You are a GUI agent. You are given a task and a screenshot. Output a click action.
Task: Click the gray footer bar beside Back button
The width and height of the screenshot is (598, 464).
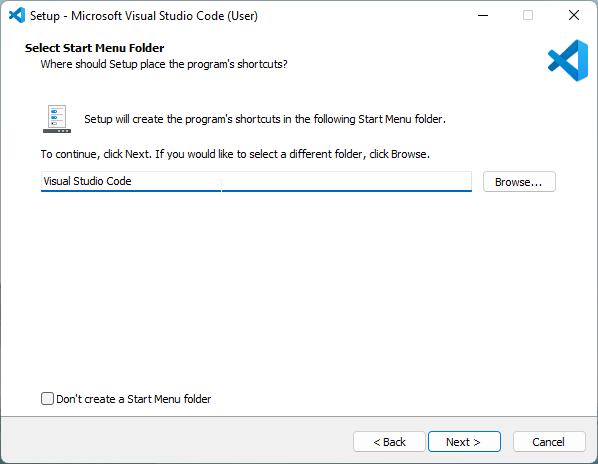tap(175, 440)
